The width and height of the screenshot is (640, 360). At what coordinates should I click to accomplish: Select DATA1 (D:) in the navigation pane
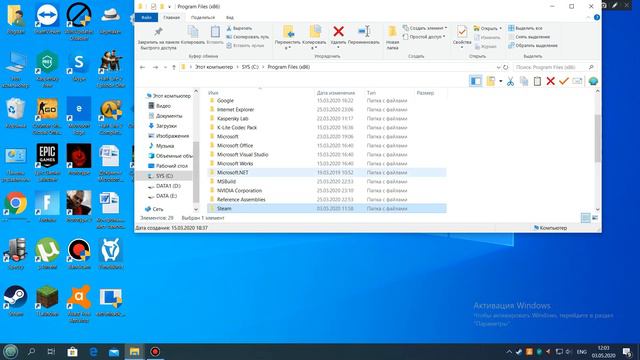(x=168, y=186)
